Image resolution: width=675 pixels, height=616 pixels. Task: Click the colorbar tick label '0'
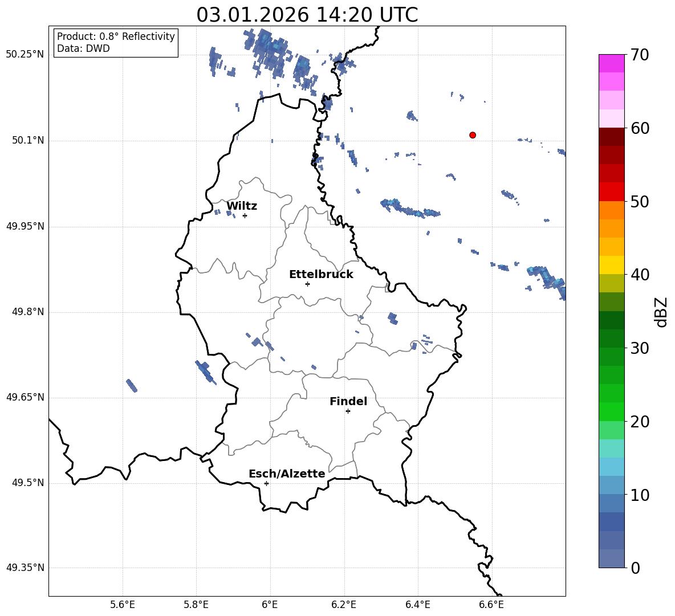click(636, 568)
